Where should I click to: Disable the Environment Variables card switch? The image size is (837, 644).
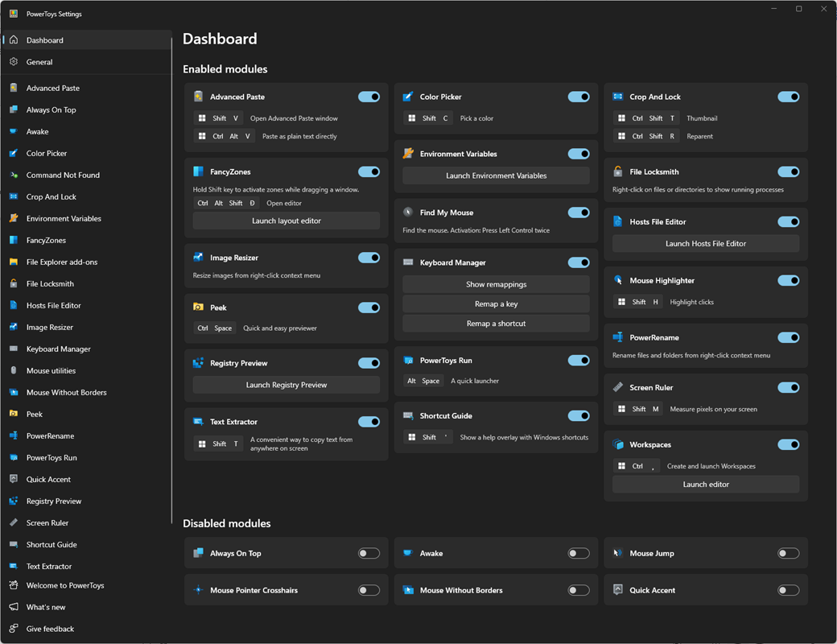[579, 154]
